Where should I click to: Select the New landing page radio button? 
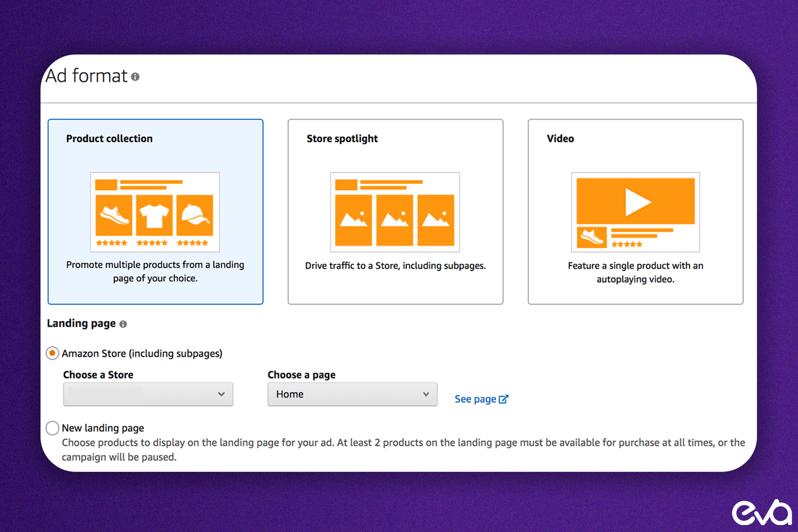[x=52, y=428]
